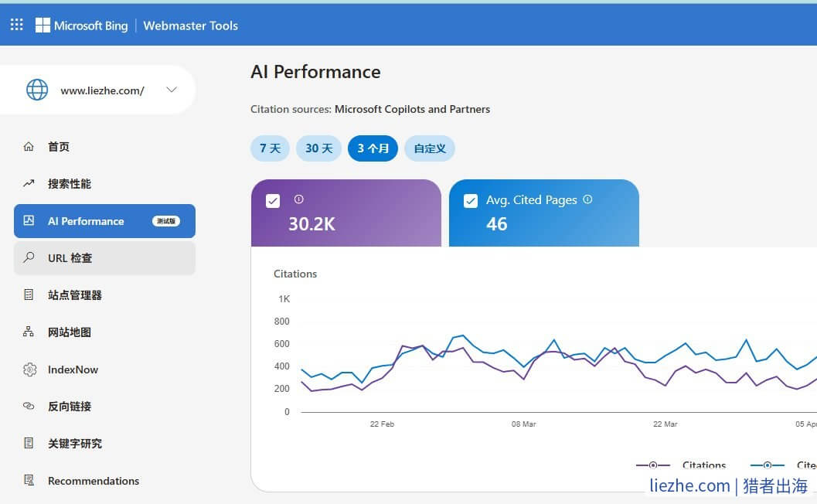Click the Citations legend marker

(x=653, y=465)
